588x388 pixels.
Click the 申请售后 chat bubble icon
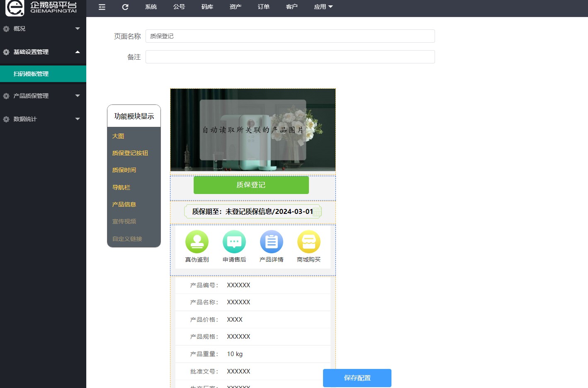234,242
